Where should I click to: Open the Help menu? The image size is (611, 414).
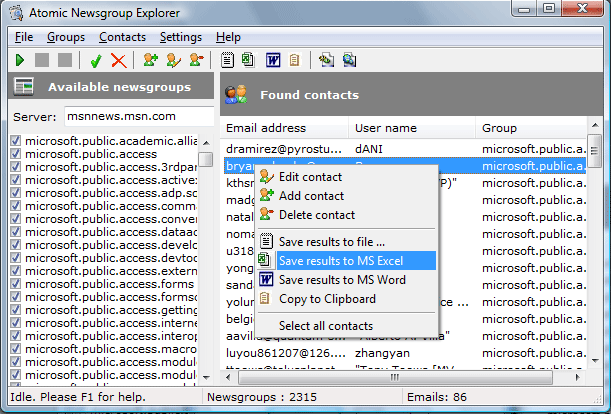click(228, 37)
